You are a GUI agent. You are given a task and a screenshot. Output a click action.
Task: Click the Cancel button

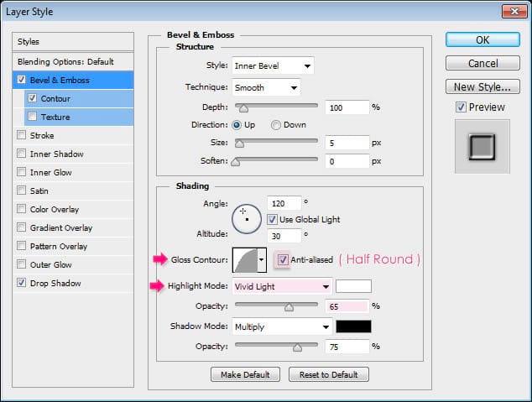tap(482, 64)
